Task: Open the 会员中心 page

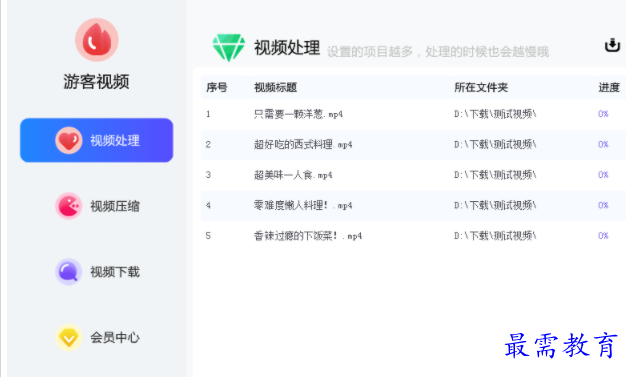Action: [97, 337]
